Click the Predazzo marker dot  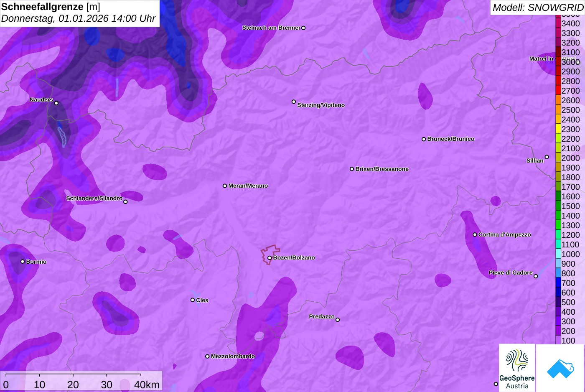pyautogui.click(x=338, y=320)
